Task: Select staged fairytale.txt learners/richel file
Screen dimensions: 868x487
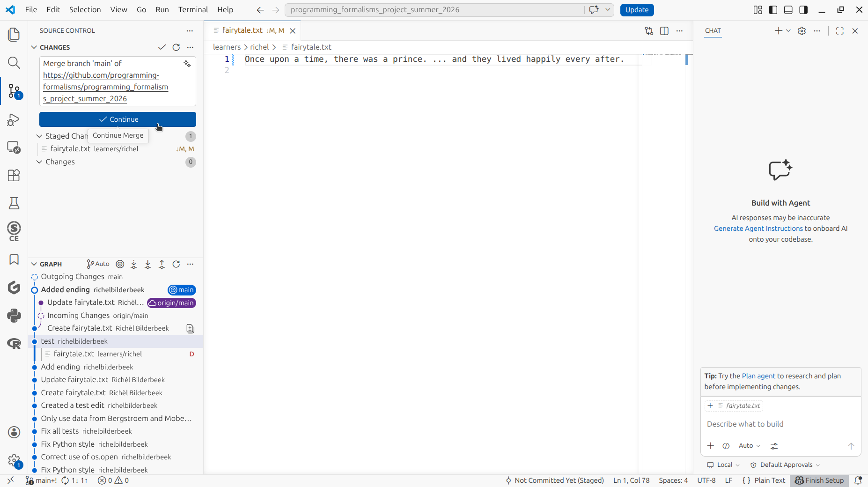Action: click(116, 149)
